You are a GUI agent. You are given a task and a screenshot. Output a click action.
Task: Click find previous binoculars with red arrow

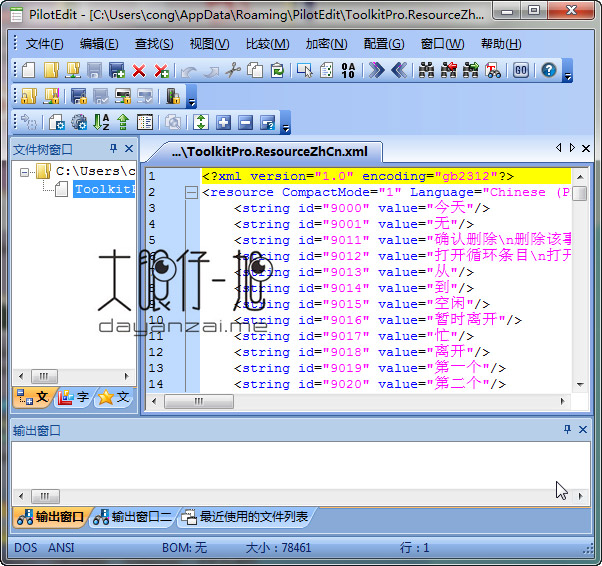pyautogui.click(x=448, y=70)
